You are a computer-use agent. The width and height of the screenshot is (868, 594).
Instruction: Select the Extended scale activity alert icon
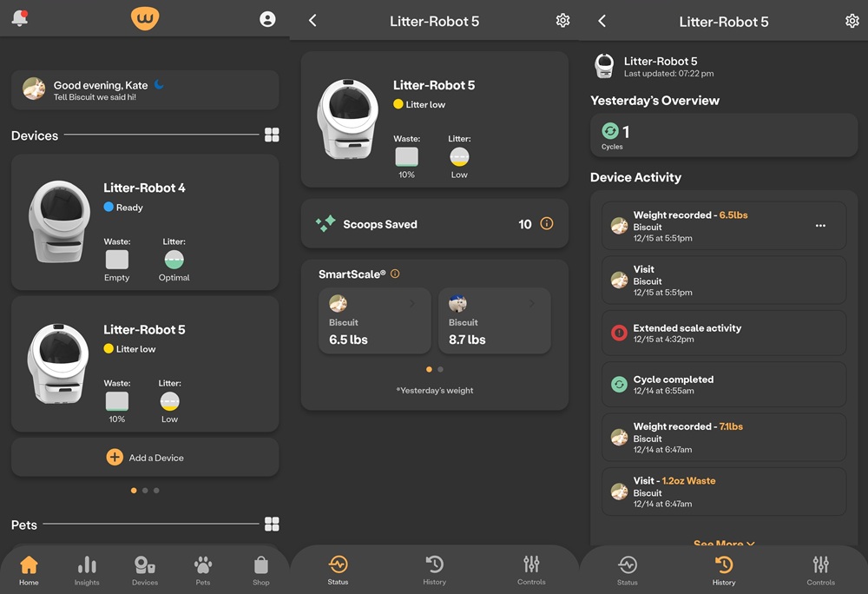click(x=619, y=333)
